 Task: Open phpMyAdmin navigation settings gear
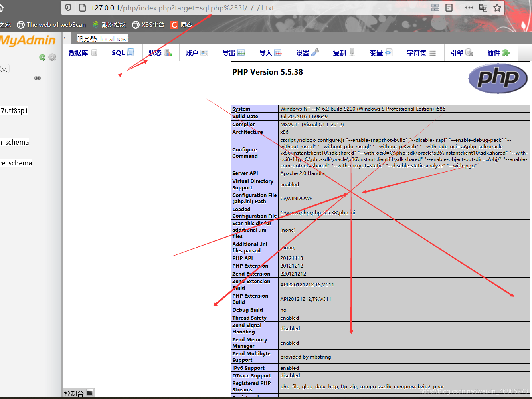coord(52,58)
